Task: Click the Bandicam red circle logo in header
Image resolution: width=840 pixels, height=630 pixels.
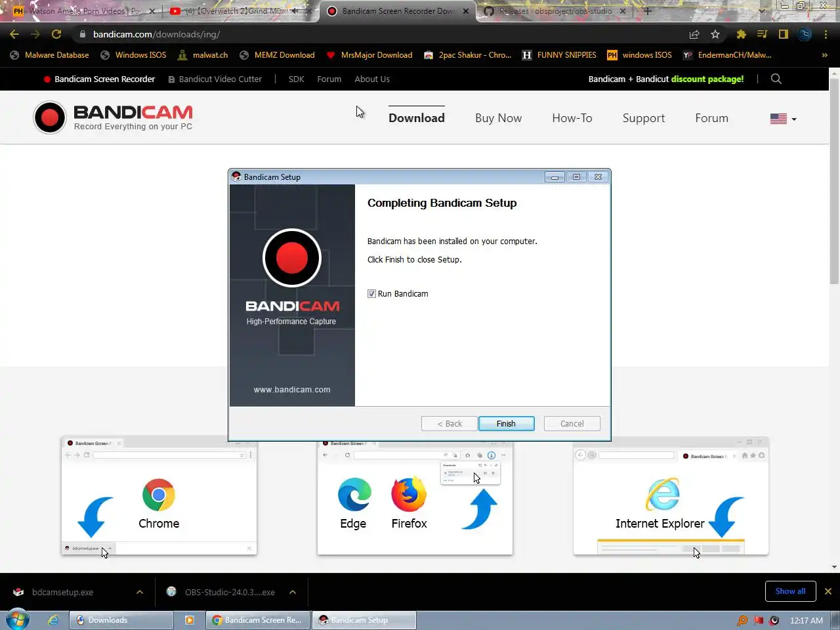Action: (50, 117)
